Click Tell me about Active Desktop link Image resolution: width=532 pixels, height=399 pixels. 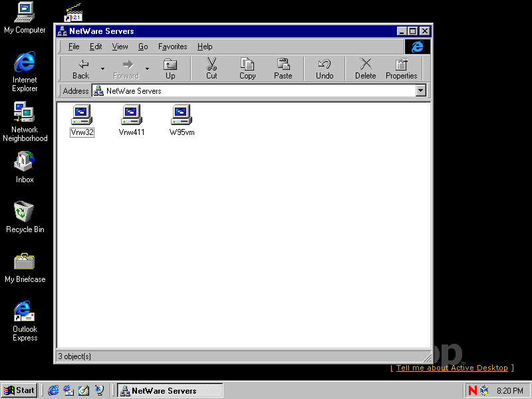pyautogui.click(x=452, y=368)
